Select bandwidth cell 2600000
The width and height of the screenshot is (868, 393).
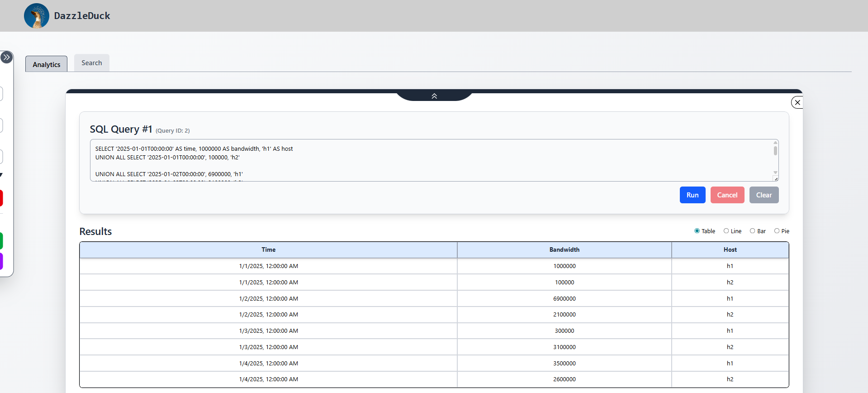click(x=564, y=379)
